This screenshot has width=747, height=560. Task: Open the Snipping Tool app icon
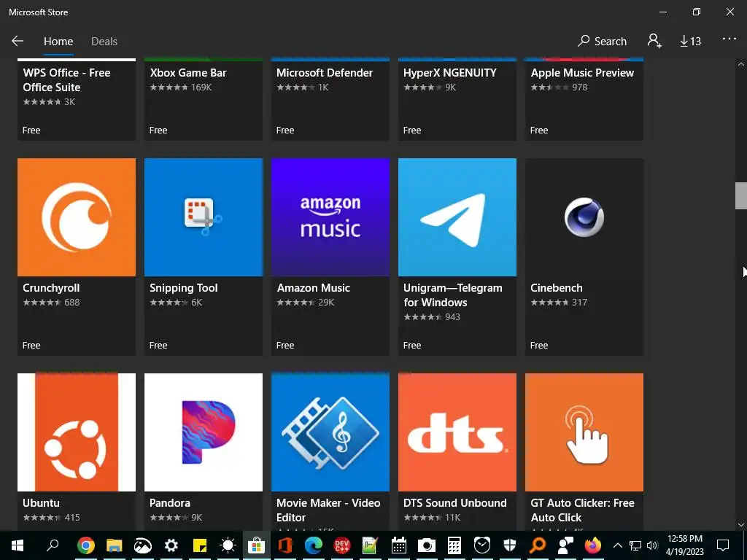[x=204, y=217]
